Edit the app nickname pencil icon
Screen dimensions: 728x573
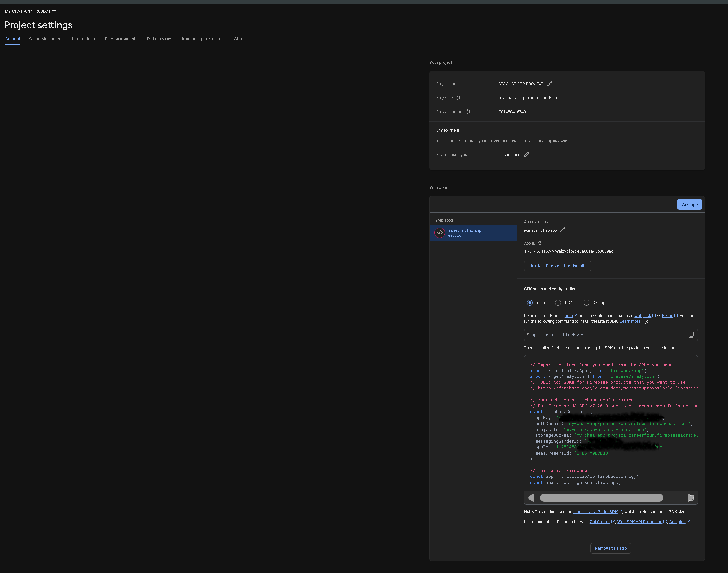coord(563,230)
